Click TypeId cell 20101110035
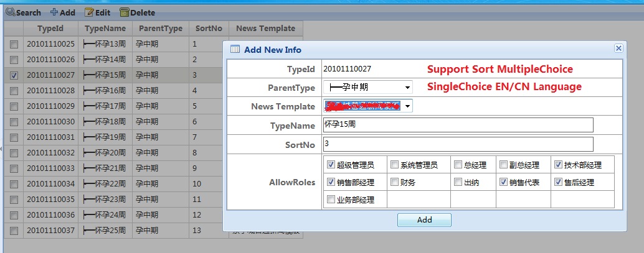Image resolution: width=644 pixels, height=253 pixels. coord(50,200)
